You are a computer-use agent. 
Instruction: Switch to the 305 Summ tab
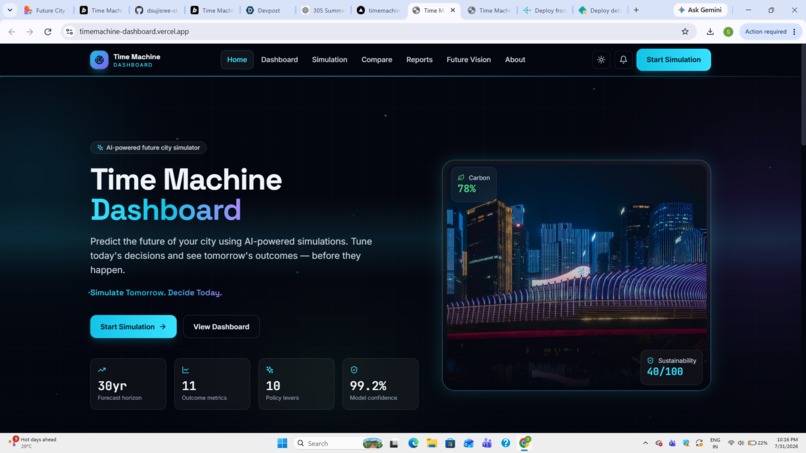point(323,10)
